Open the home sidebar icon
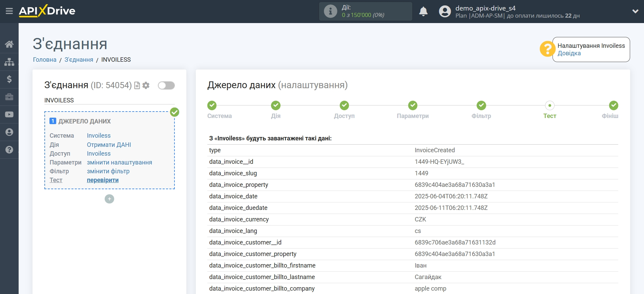Viewport: 644px width, 294px height. tap(9, 44)
